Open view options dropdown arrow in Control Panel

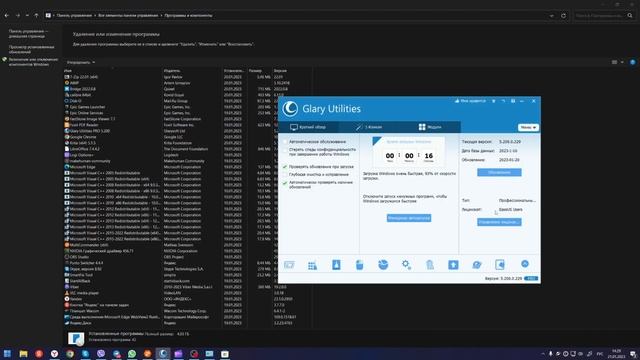coord(622,62)
